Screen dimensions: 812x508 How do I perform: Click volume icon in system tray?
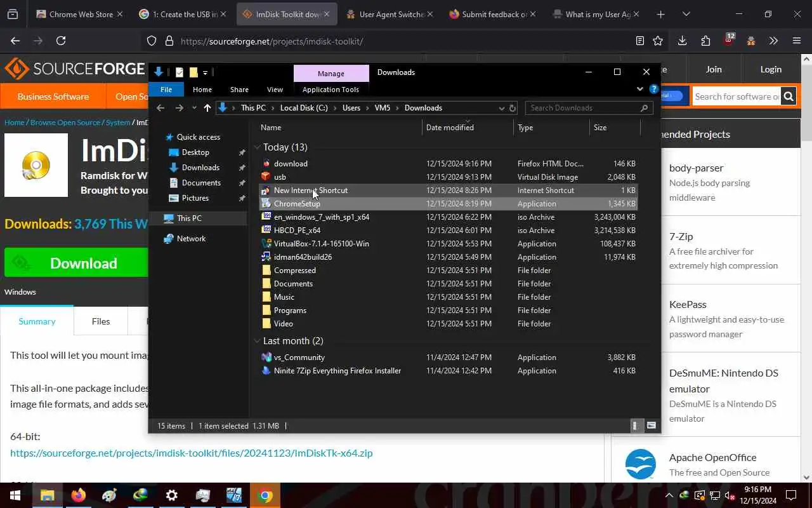pos(730,495)
